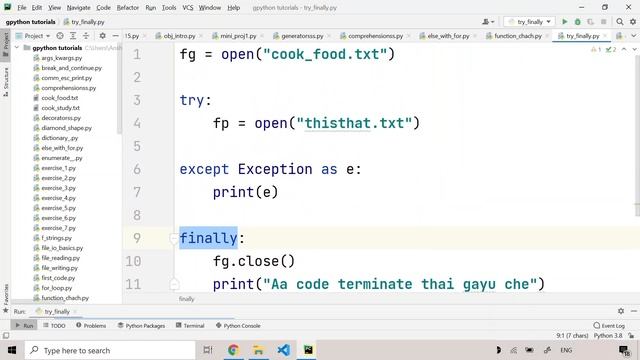Expand all in Project panel

point(73,36)
